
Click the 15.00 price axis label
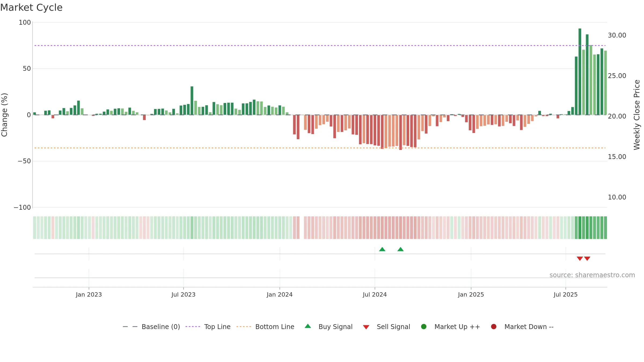click(x=617, y=157)
